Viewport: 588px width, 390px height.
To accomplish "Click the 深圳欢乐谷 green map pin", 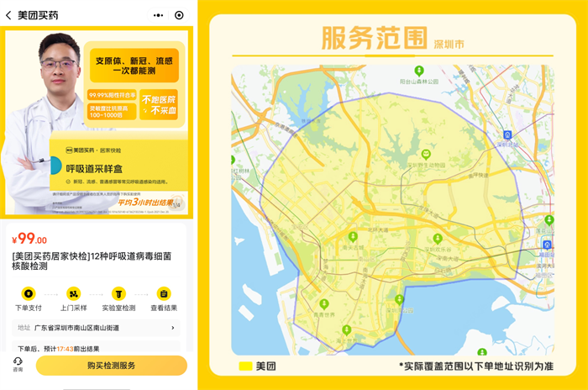I will pos(438,239).
